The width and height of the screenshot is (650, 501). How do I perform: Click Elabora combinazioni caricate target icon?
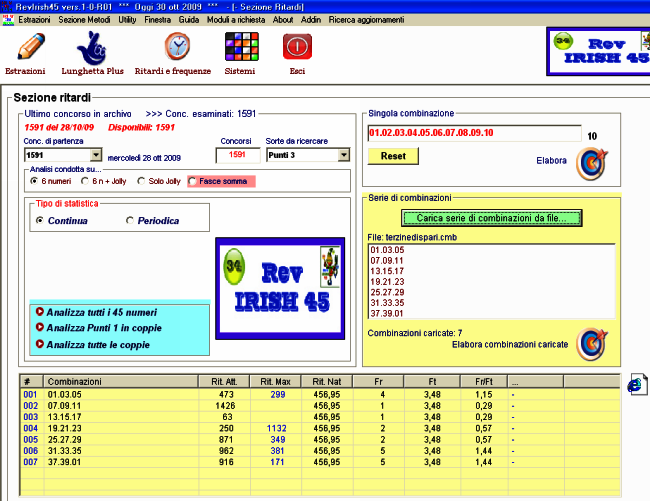592,344
